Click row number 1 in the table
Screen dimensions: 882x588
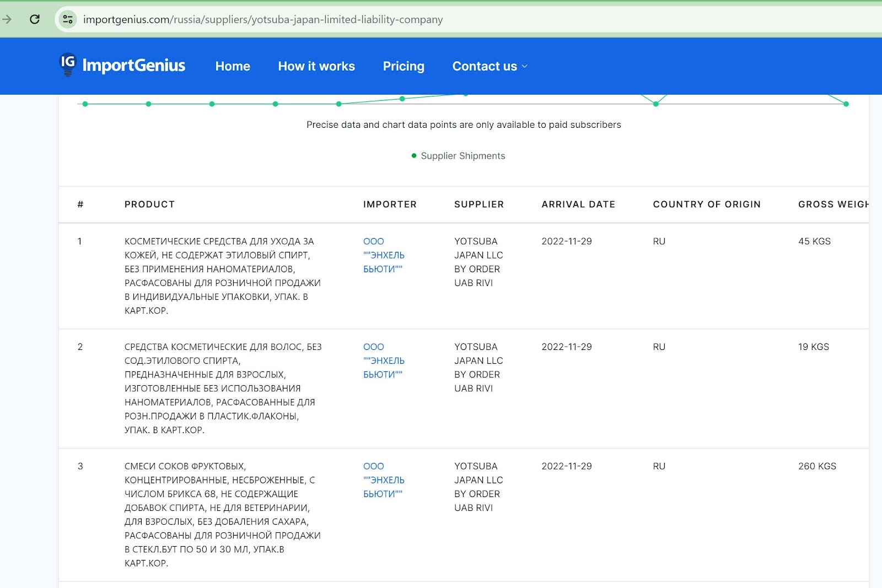pos(80,241)
